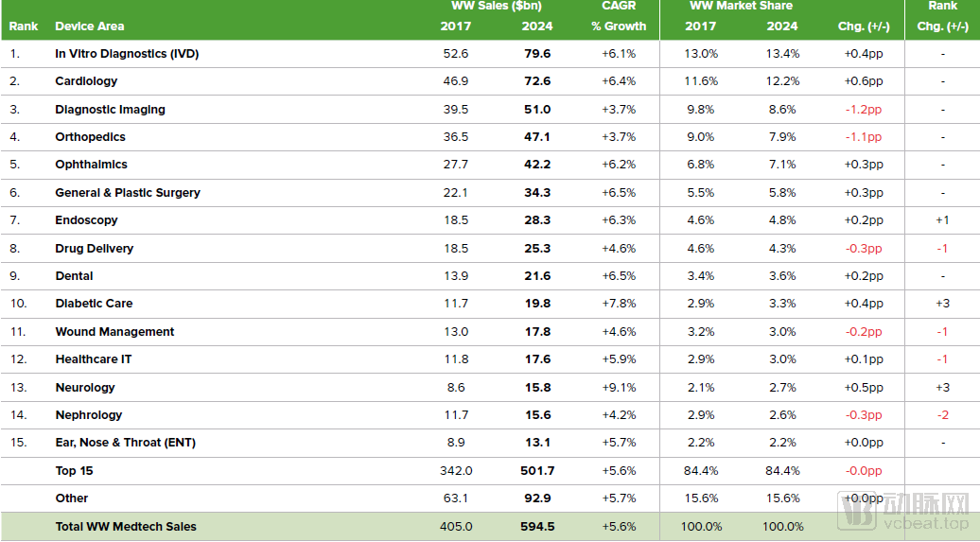This screenshot has height=542, width=980.
Task: Select the Endoscopy row label
Action: (86, 220)
